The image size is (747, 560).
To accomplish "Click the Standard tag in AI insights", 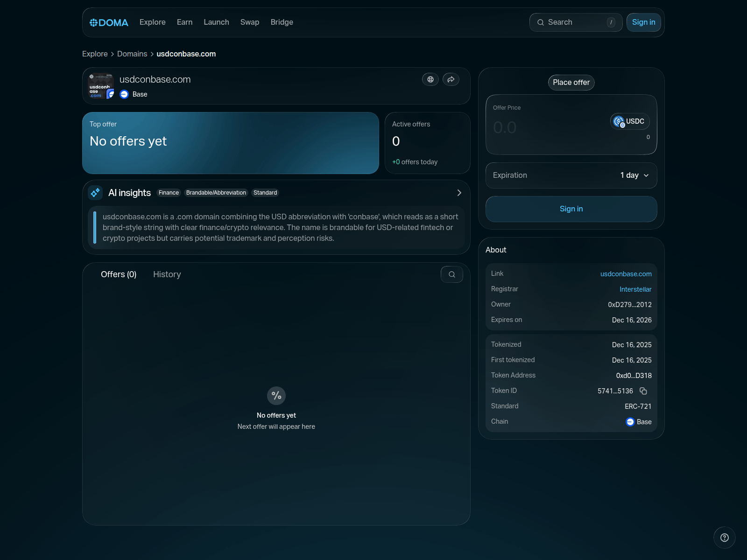I will point(265,193).
